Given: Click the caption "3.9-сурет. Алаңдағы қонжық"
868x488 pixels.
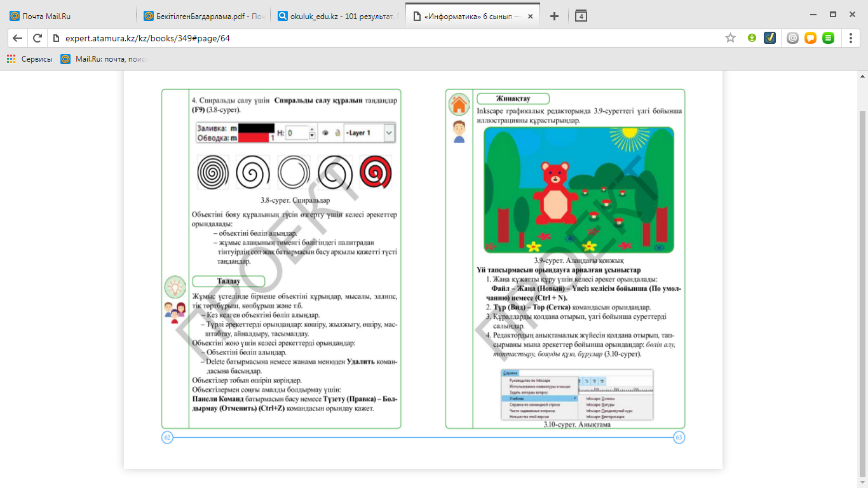Looking at the screenshot, I should click(578, 261).
